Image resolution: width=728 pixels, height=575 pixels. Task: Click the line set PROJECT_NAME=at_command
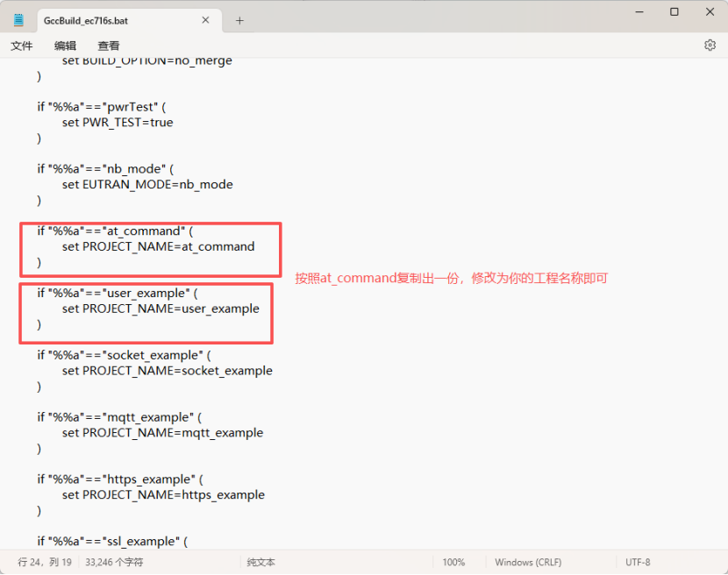[x=159, y=247]
